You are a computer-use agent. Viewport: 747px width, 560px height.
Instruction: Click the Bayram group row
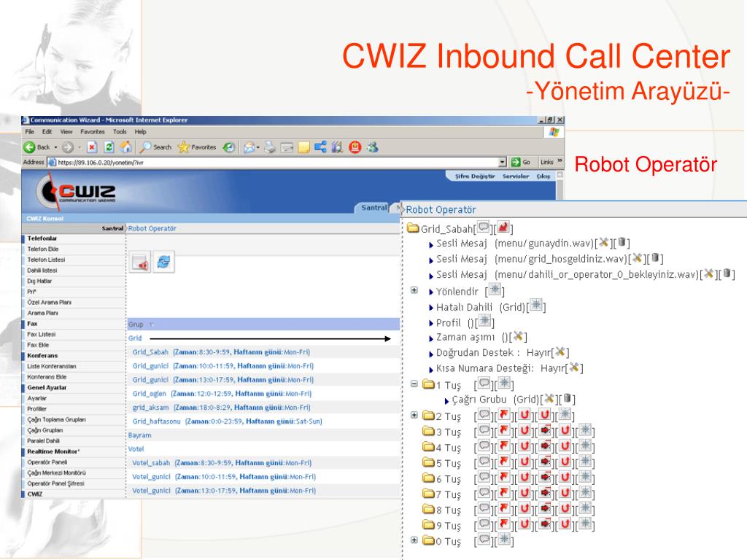click(263, 435)
